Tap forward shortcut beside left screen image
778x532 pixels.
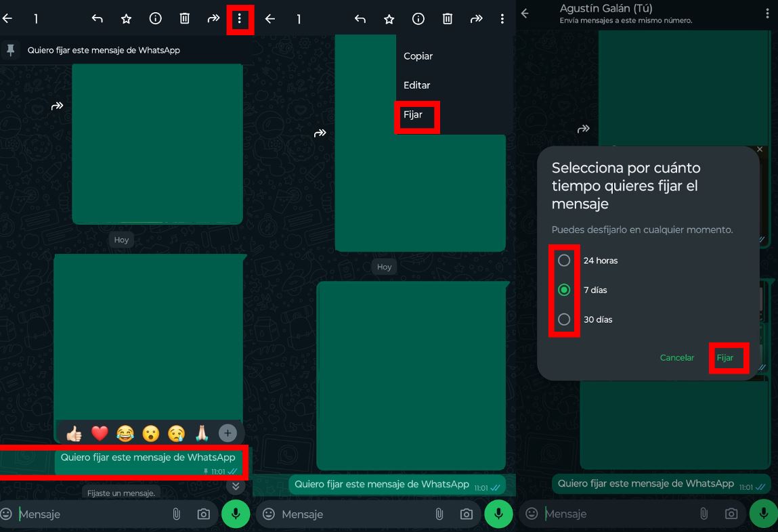pos(57,106)
